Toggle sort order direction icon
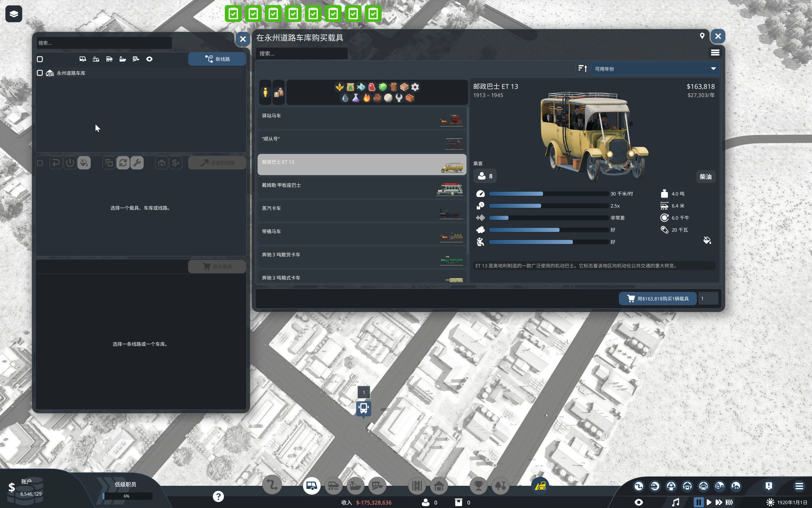Screen dimensions: 812x508 coord(583,68)
